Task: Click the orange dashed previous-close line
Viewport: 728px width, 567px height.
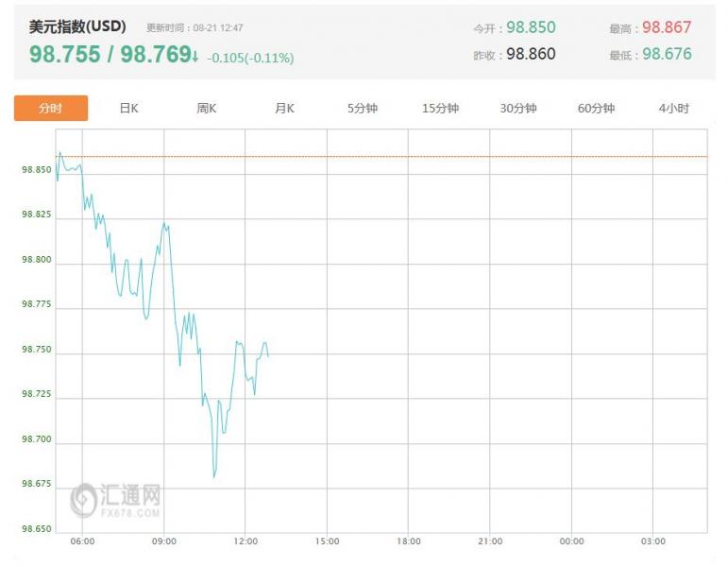Action: click(381, 157)
